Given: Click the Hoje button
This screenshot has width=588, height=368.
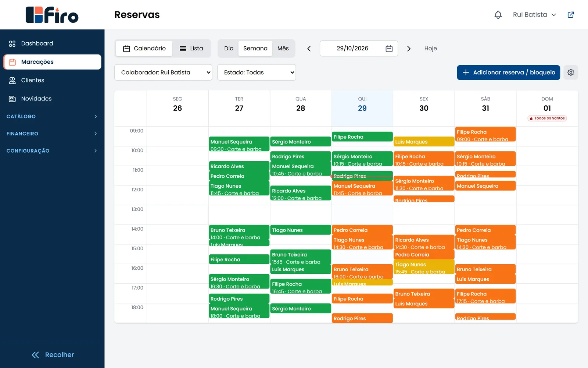Looking at the screenshot, I should coord(430,49).
